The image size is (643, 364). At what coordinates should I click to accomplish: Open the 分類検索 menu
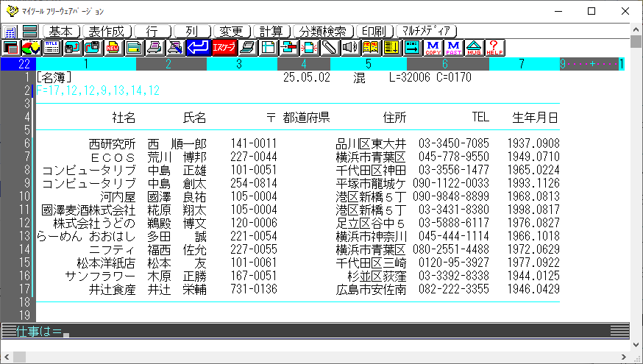(322, 32)
